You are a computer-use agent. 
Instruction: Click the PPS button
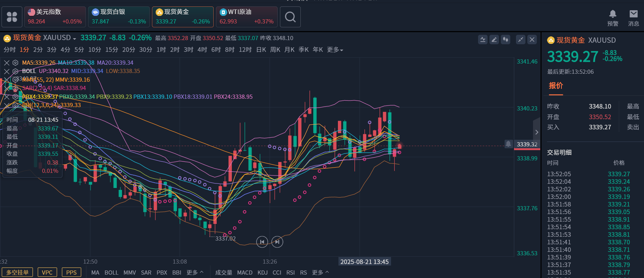click(x=72, y=272)
